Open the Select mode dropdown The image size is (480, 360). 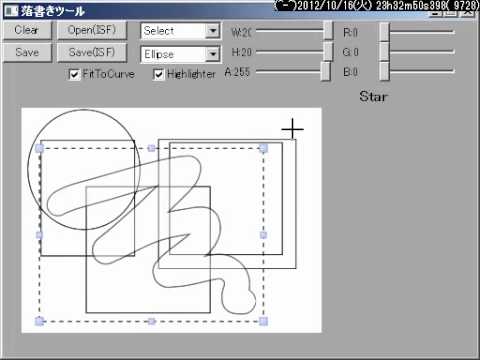coord(180,31)
